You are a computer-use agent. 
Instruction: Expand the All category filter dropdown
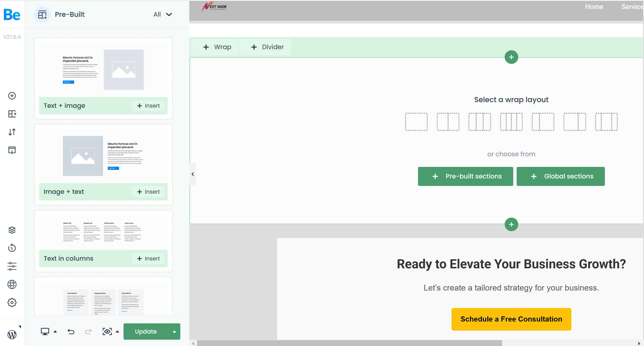(x=163, y=14)
